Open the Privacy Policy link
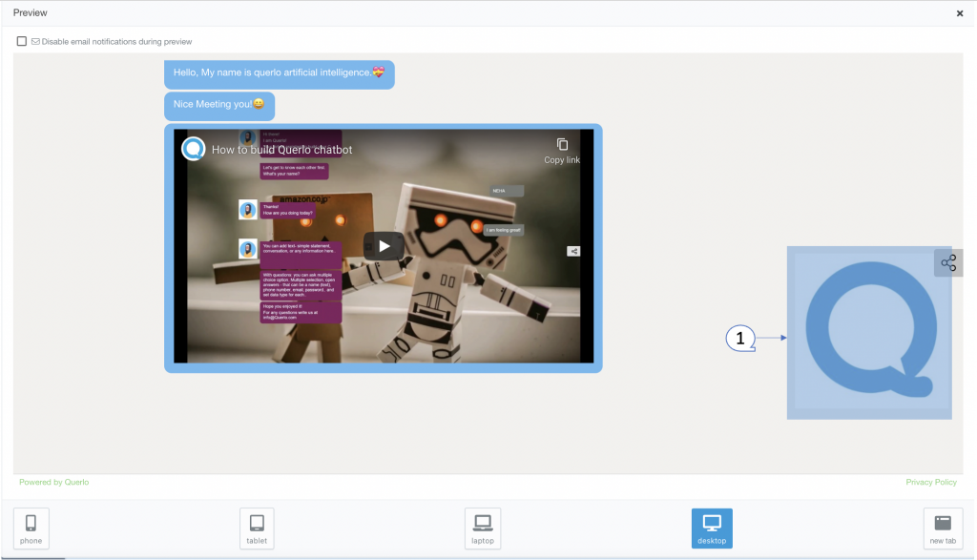 click(x=931, y=482)
